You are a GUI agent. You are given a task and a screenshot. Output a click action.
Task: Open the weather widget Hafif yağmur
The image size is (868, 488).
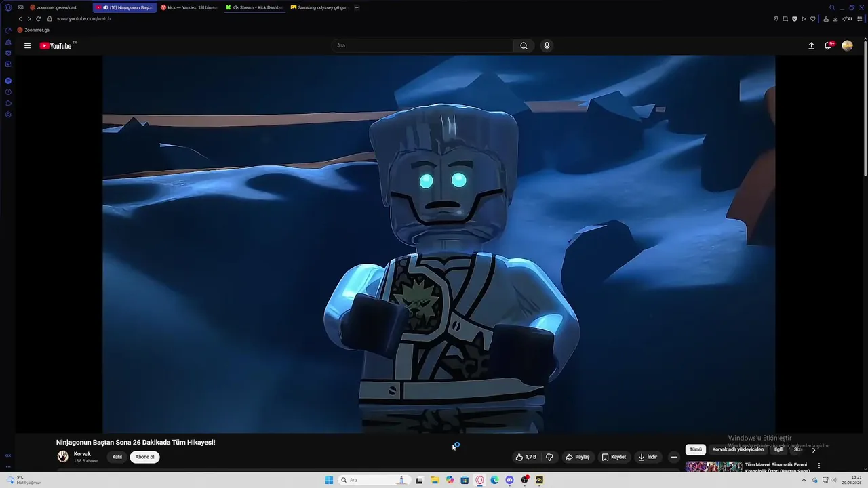click(x=24, y=480)
